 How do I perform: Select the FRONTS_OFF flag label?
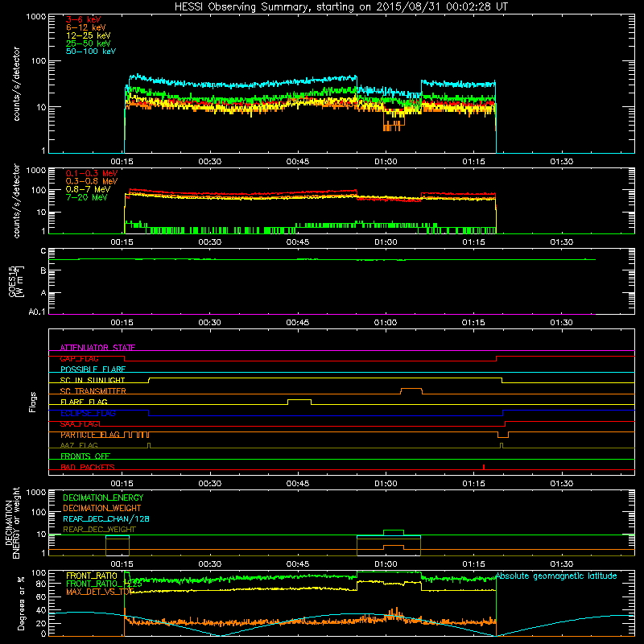click(x=85, y=456)
